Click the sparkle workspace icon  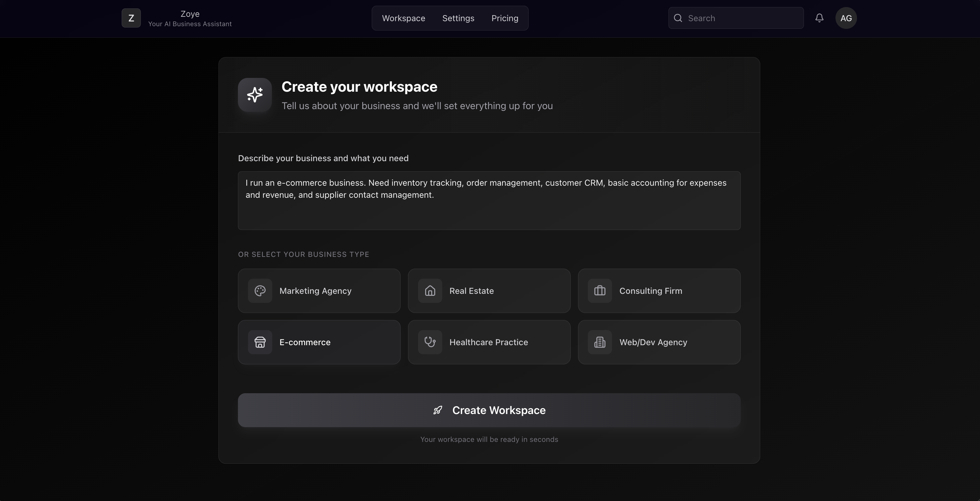(255, 95)
